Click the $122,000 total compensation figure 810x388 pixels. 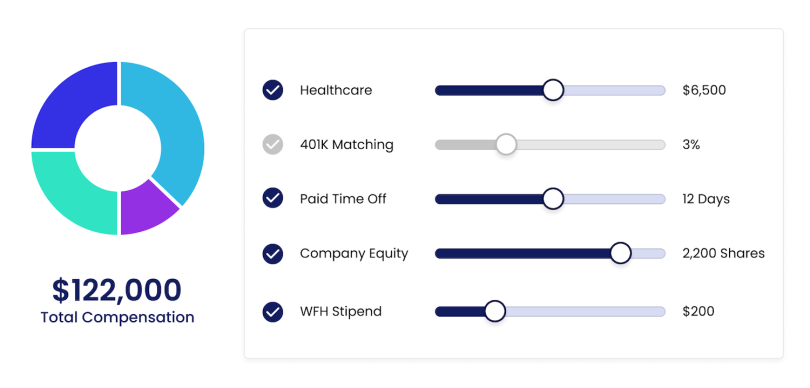point(117,290)
